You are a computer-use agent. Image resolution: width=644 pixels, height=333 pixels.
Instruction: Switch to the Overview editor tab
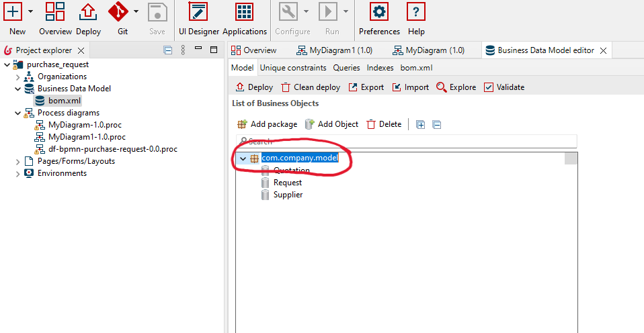click(x=254, y=50)
